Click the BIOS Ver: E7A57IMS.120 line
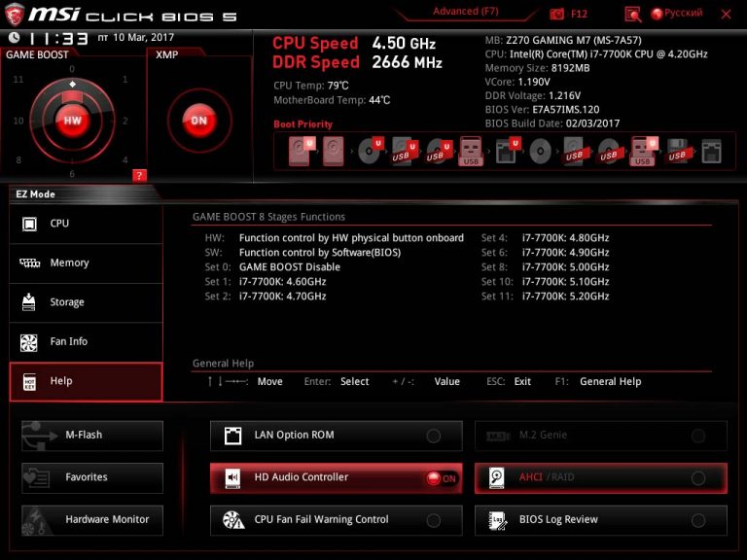 (x=542, y=110)
